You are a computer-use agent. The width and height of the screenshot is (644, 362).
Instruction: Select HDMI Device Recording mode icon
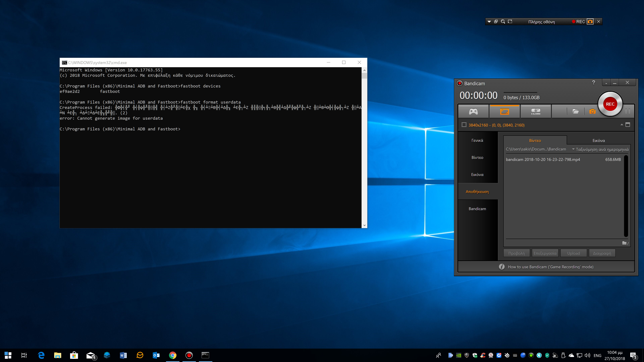(535, 111)
